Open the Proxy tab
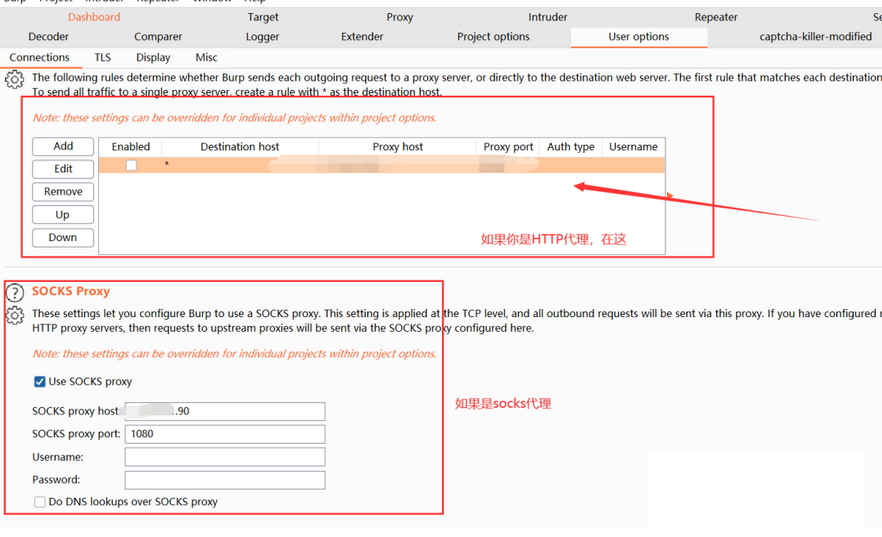Screen dimensions: 882x537 [399, 17]
